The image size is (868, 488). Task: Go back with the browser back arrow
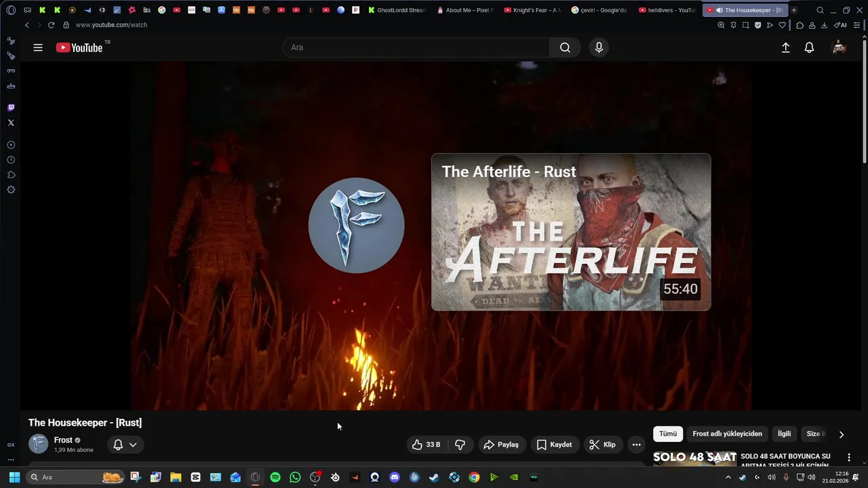(26, 25)
